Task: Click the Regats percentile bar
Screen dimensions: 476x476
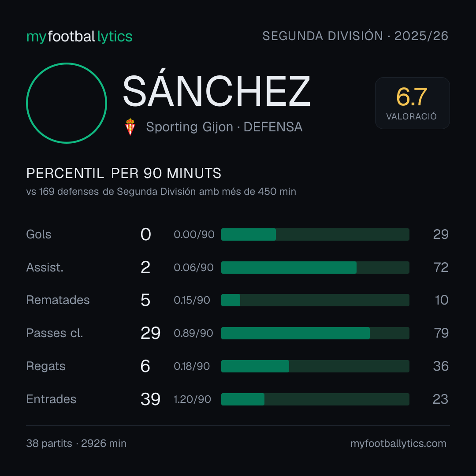Action: click(x=315, y=366)
